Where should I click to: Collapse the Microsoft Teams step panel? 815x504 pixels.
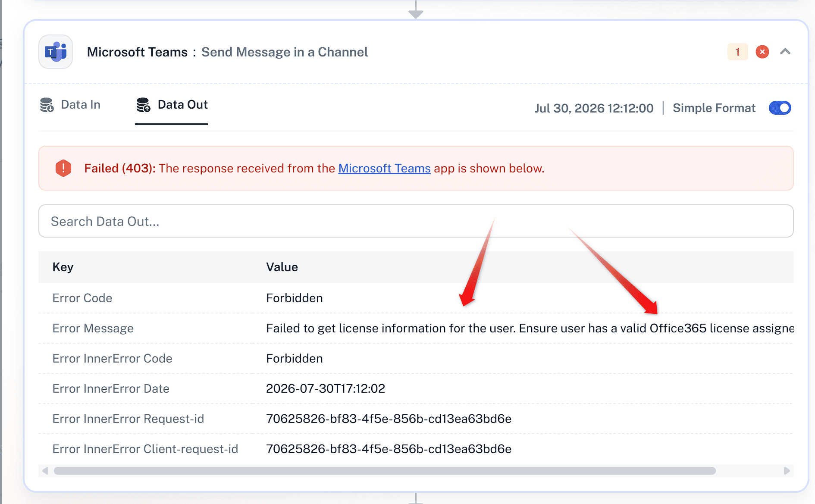(785, 52)
